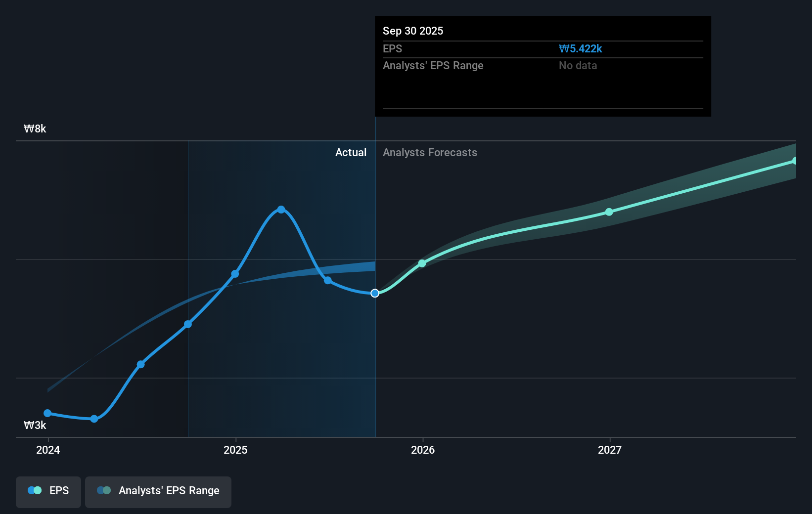The image size is (812, 514).
Task: Click the lowest EPS data point in early 2024
Action: [x=94, y=419]
